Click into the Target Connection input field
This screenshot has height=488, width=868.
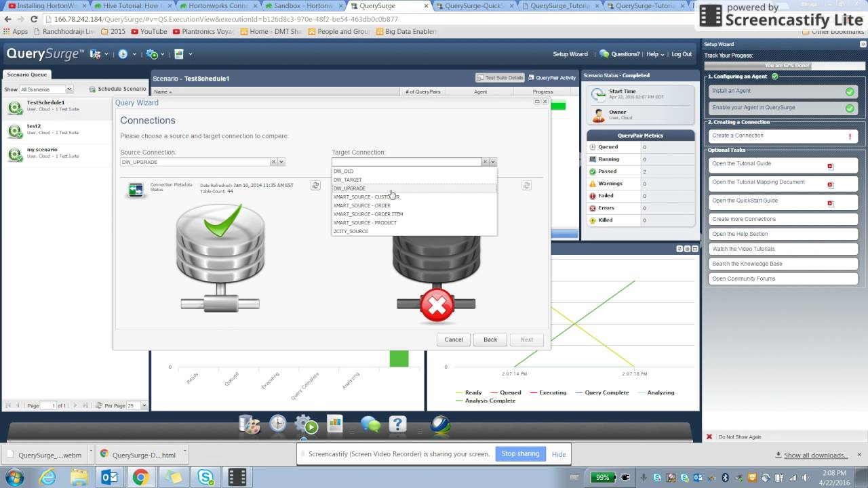click(x=406, y=162)
